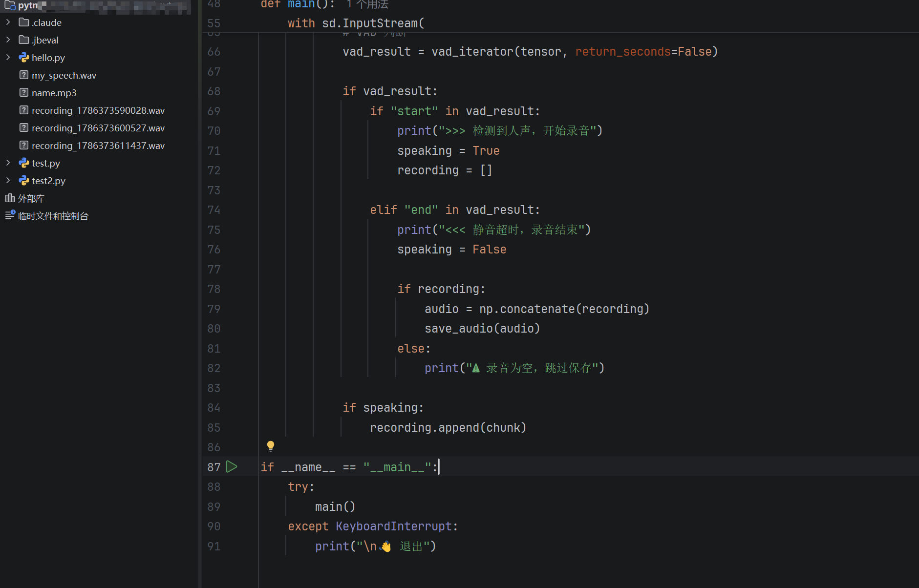Viewport: 919px width, 588px height.
Task: Select recording_1786373600527.wav in the tree
Action: tap(98, 128)
